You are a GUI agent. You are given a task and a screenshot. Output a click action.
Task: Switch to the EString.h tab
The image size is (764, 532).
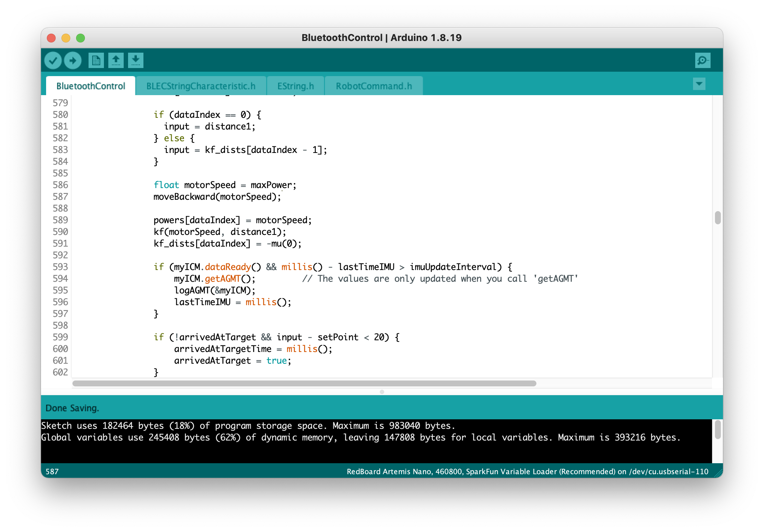[296, 86]
